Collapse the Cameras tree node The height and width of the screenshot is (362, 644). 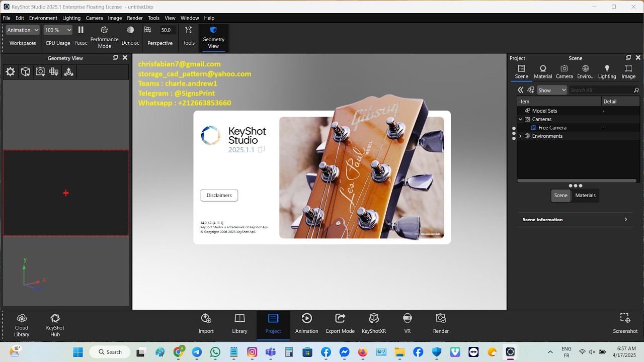(x=521, y=119)
